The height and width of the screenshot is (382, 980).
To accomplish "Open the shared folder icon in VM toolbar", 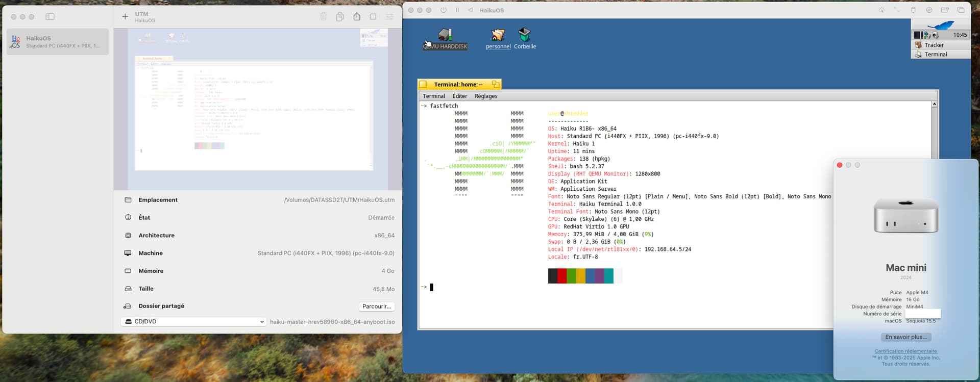I will click(x=945, y=10).
